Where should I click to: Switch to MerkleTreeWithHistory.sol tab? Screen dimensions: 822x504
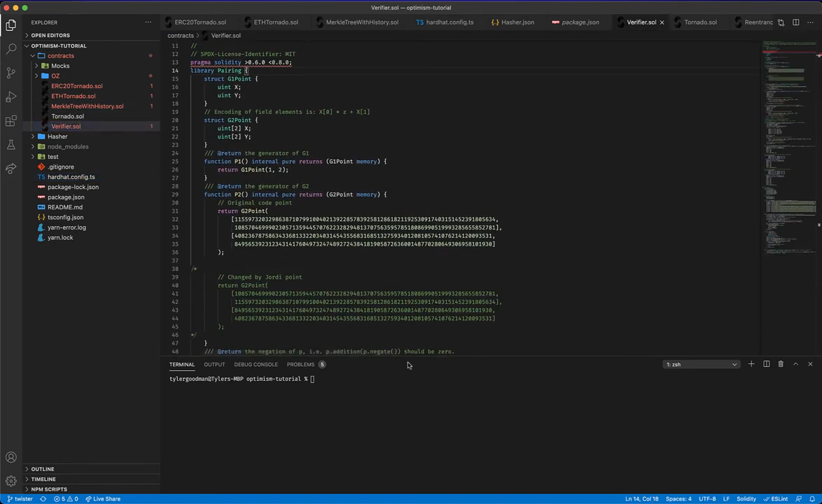coord(362,22)
